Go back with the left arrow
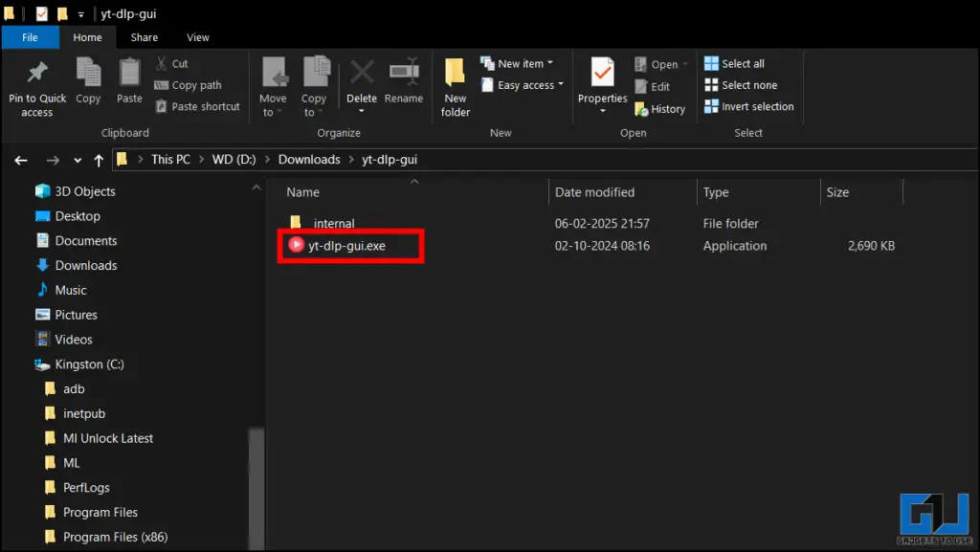 pyautogui.click(x=21, y=161)
